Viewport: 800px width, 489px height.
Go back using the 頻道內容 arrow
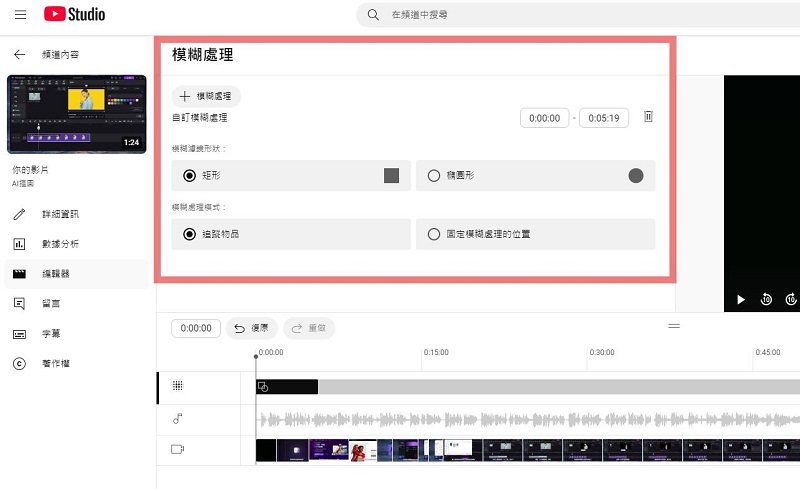(x=19, y=55)
